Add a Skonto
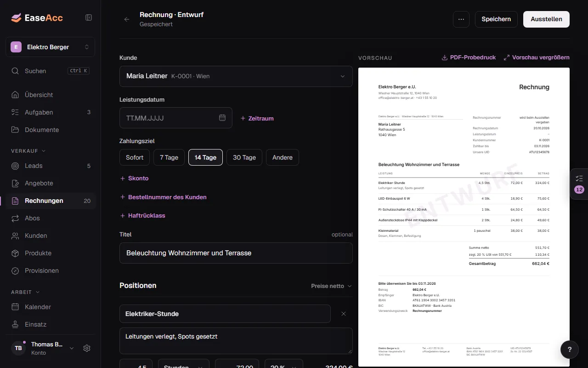The image size is (588, 368). click(x=134, y=178)
